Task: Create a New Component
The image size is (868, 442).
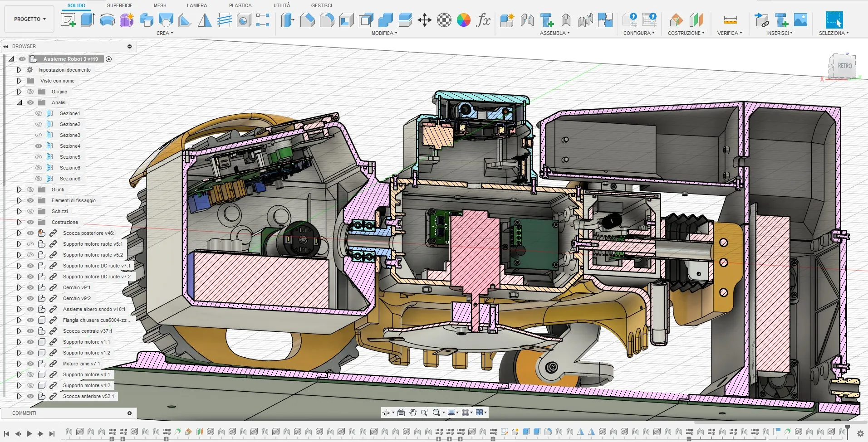Action: (x=507, y=20)
